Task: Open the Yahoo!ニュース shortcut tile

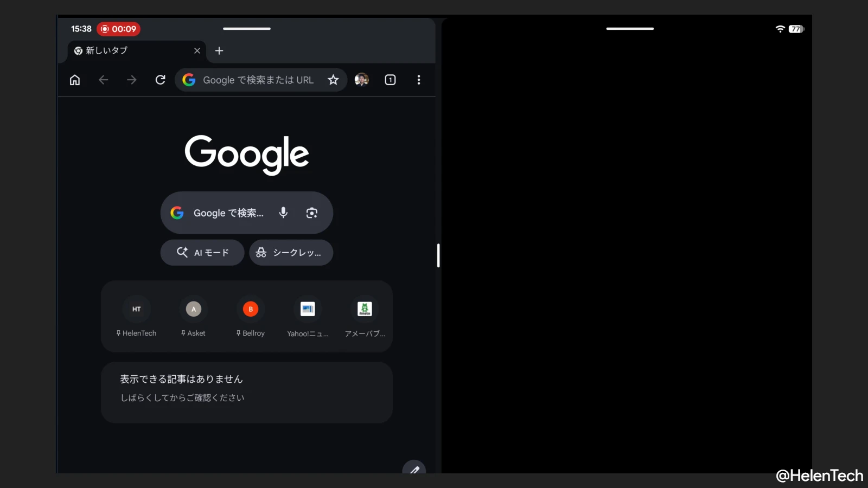Action: (308, 317)
